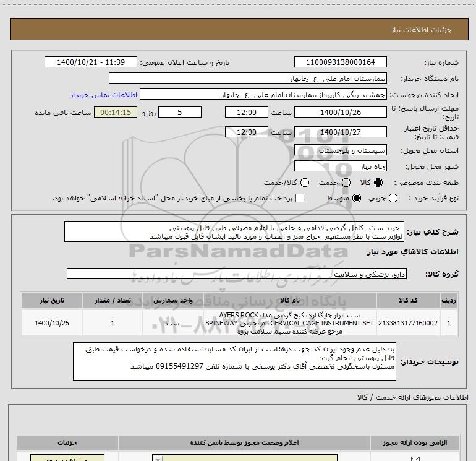476x461 pixels.
Task: Click need date cell 1400/10/26 in table
Action: [x=51, y=323]
